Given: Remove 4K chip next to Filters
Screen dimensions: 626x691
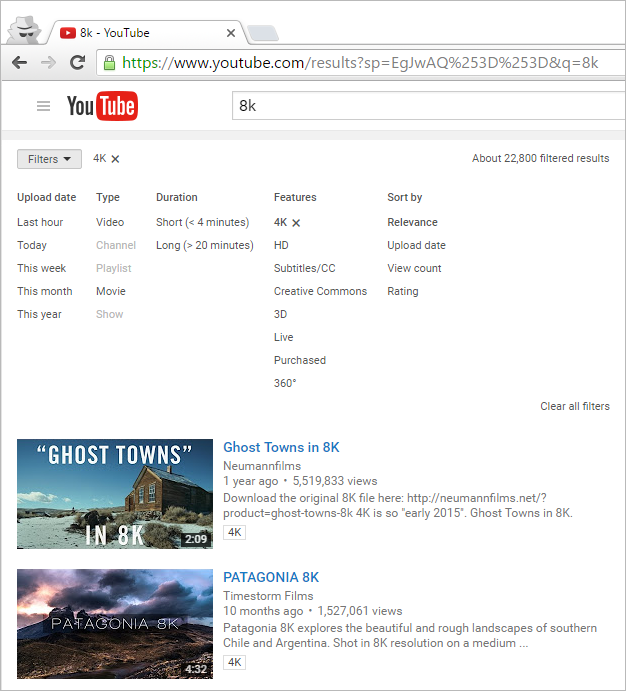Looking at the screenshot, I should coord(115,159).
